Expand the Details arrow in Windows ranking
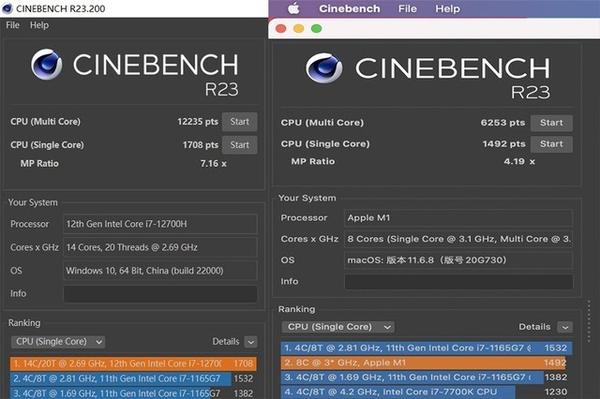 pos(251,342)
